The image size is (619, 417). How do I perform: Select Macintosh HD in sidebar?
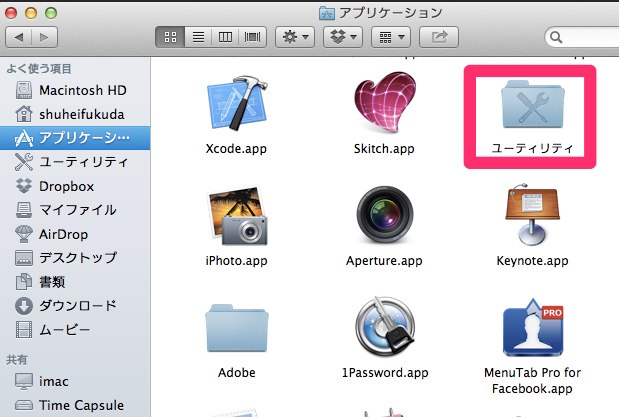coord(75,90)
